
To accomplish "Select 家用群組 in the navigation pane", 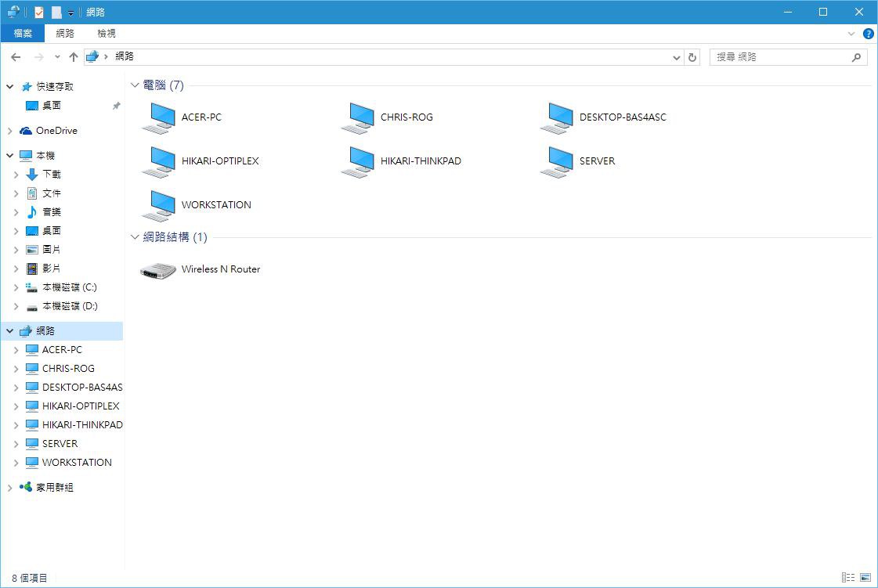I will pyautogui.click(x=54, y=488).
